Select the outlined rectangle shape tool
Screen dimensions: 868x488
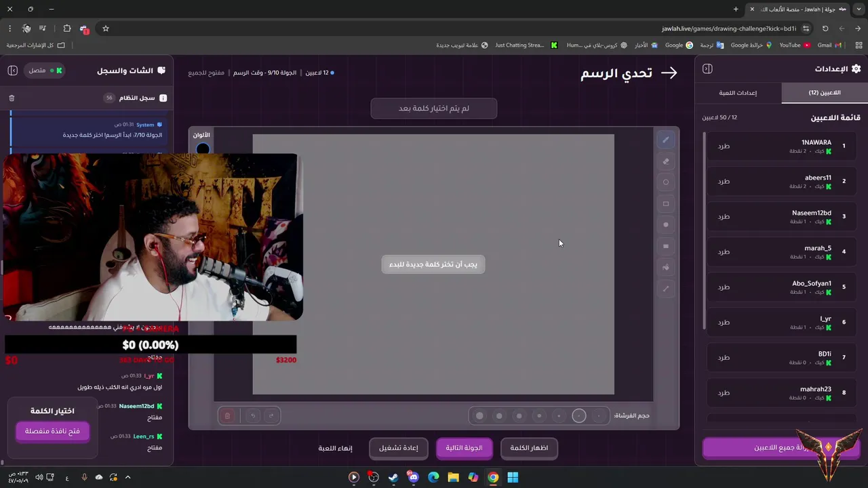pos(665,203)
